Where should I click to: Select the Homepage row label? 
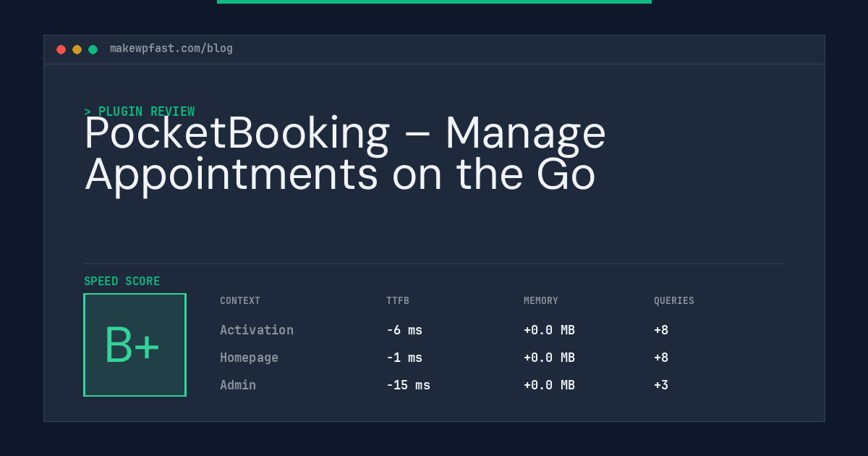point(249,358)
